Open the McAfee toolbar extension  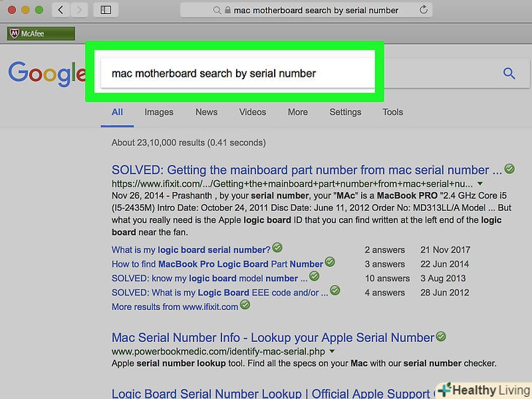coord(41,34)
